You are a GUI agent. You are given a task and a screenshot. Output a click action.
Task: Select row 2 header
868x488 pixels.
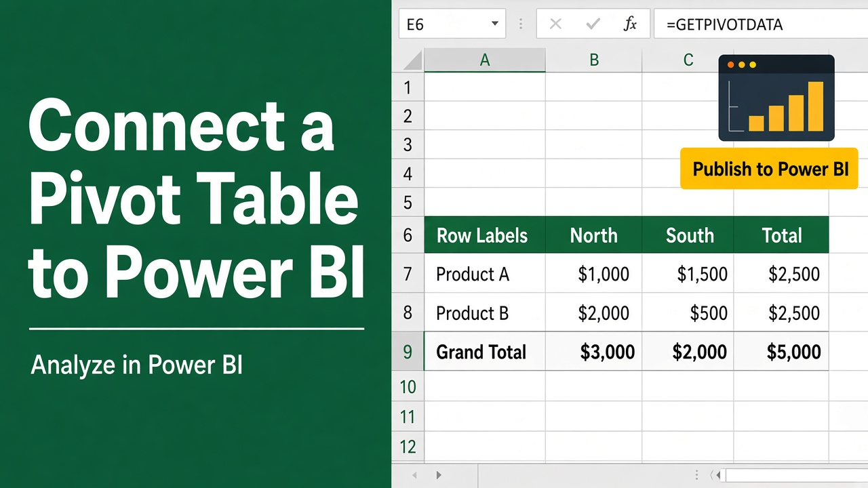[x=408, y=116]
